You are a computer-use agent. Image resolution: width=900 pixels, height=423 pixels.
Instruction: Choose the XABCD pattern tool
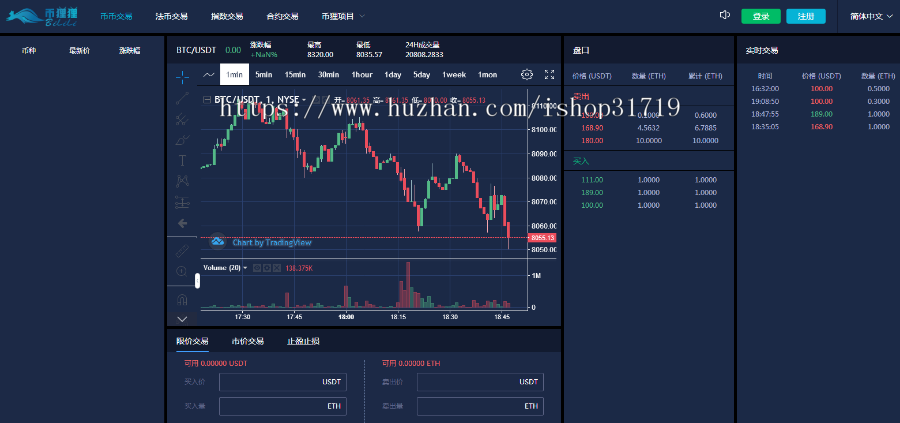[183, 181]
